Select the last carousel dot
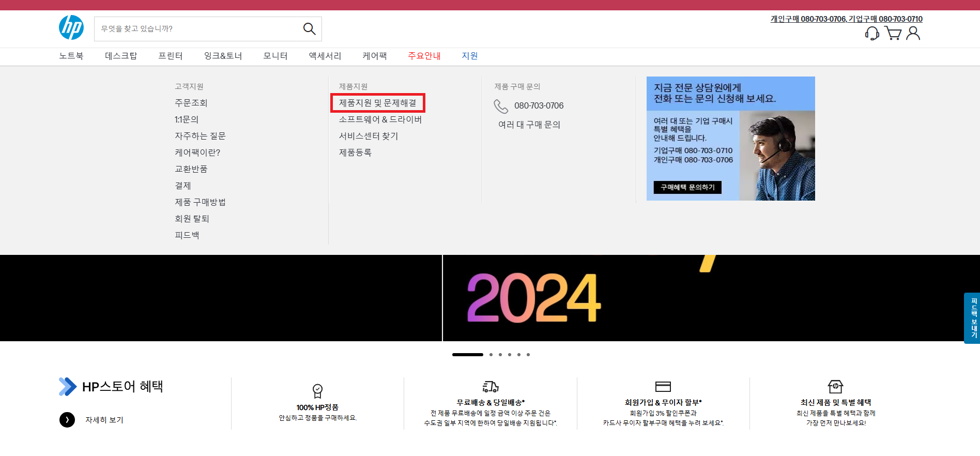Screen dimensions: 980x456 coord(528,355)
